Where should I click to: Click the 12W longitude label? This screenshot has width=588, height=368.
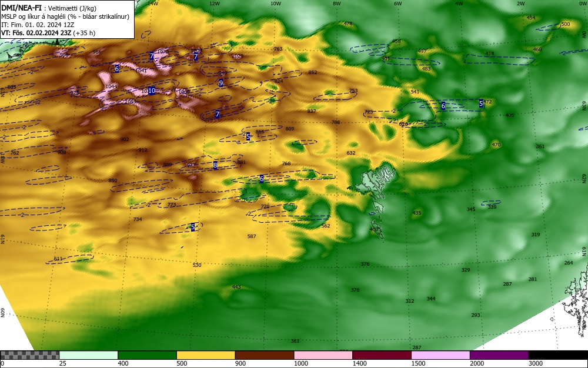coord(214,4)
